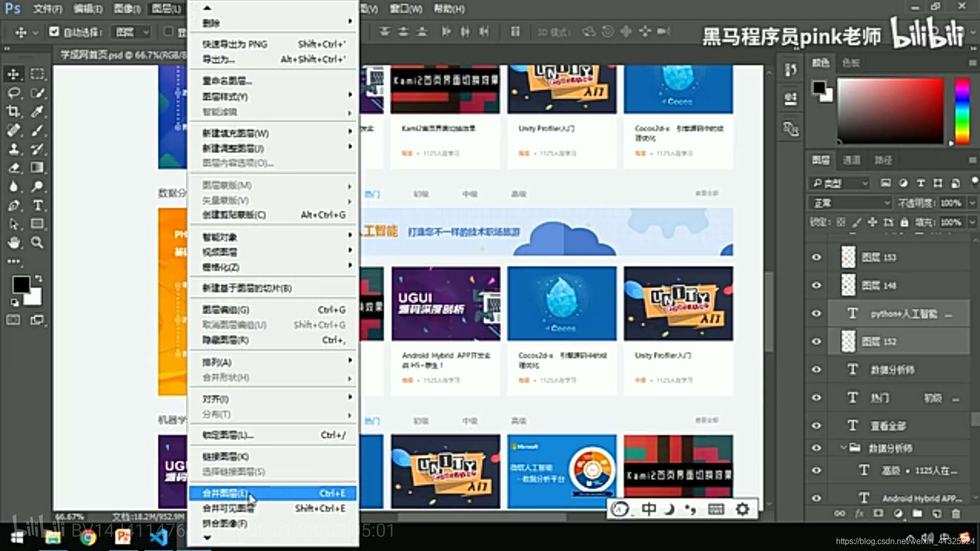This screenshot has height=551, width=980.
Task: Select the Lasso tool
Action: click(13, 93)
